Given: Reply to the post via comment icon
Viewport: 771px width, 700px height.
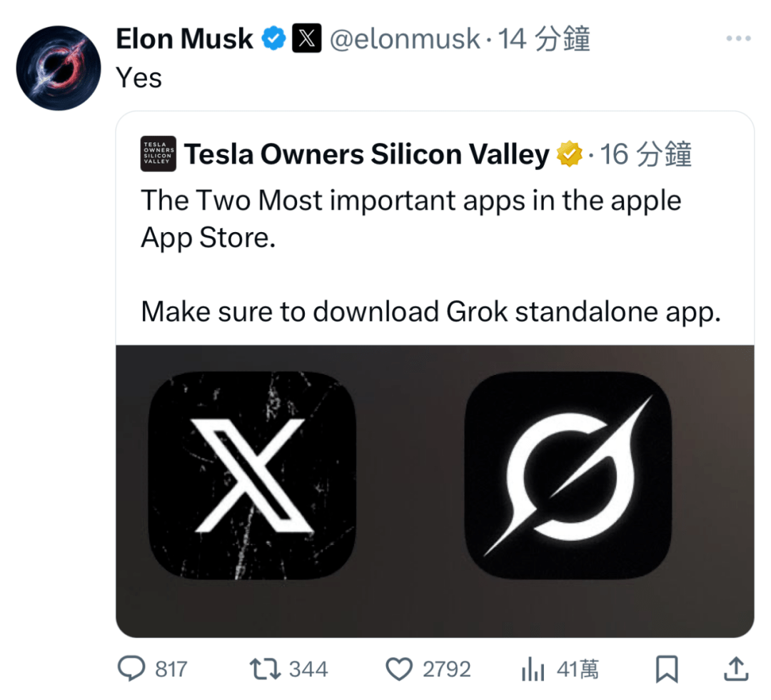Looking at the screenshot, I should pos(131,669).
